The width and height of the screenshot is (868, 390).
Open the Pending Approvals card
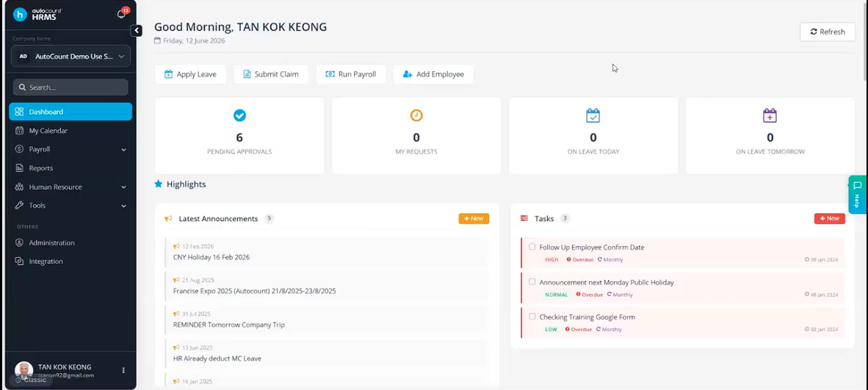tap(239, 135)
